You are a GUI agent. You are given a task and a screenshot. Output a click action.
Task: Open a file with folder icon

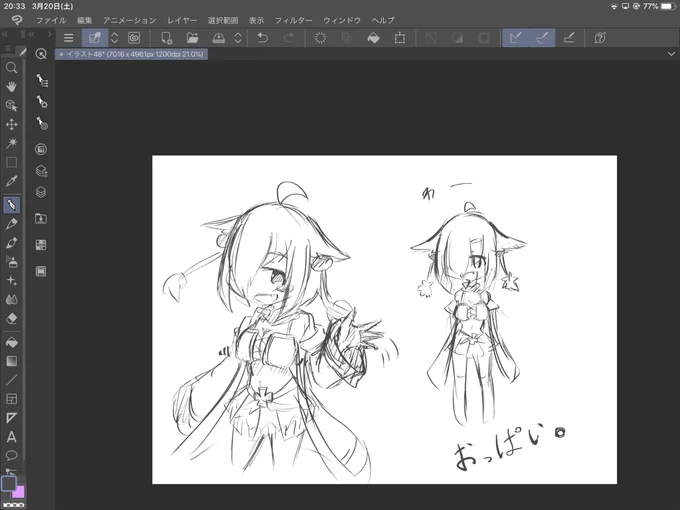[x=192, y=38]
